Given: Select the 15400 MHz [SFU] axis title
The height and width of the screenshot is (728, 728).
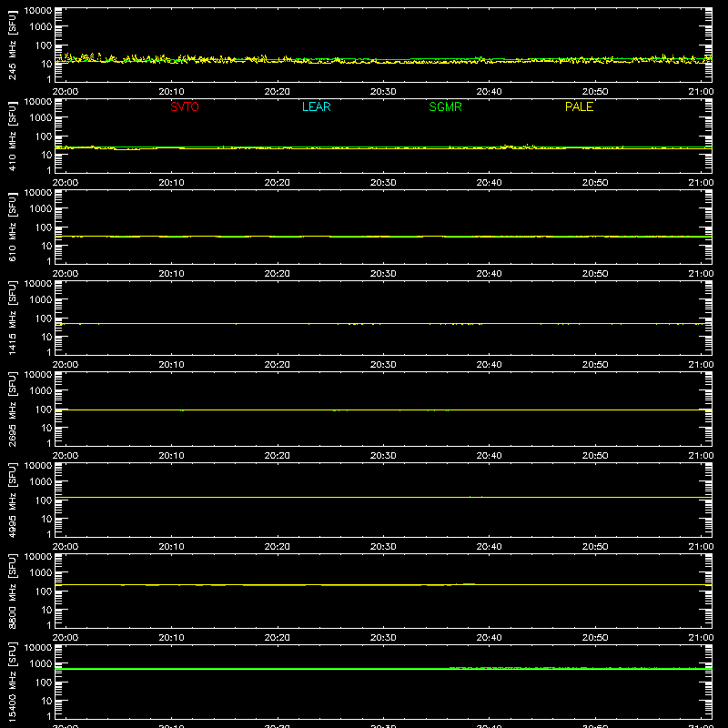Looking at the screenshot, I should pyautogui.click(x=12, y=682).
